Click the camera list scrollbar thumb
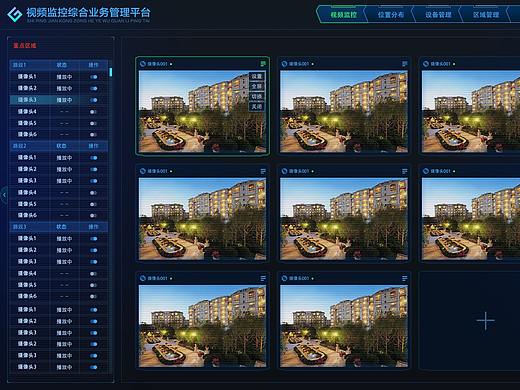The image size is (520, 390). 111,72
